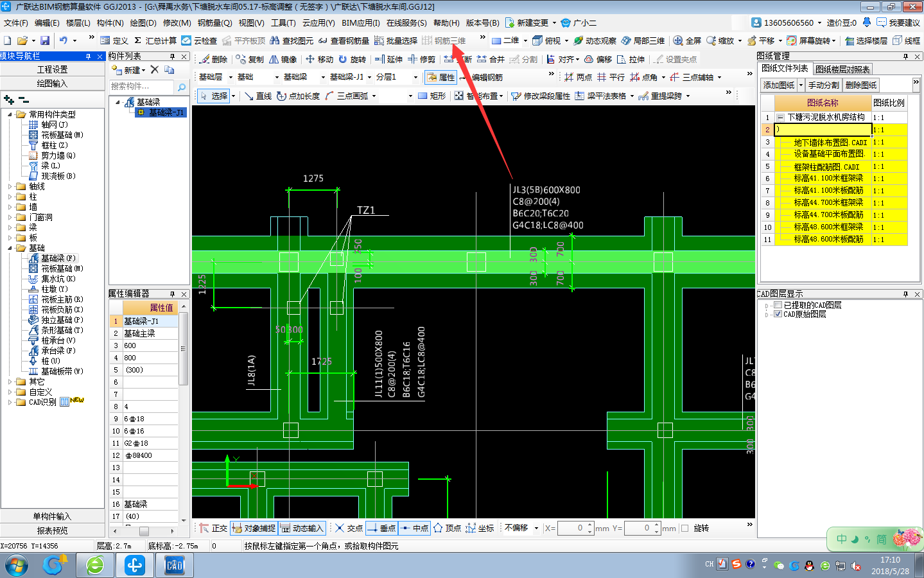The image size is (924, 578).
Task: Click 查看钢筋量 view rebar quantity
Action: click(x=344, y=40)
